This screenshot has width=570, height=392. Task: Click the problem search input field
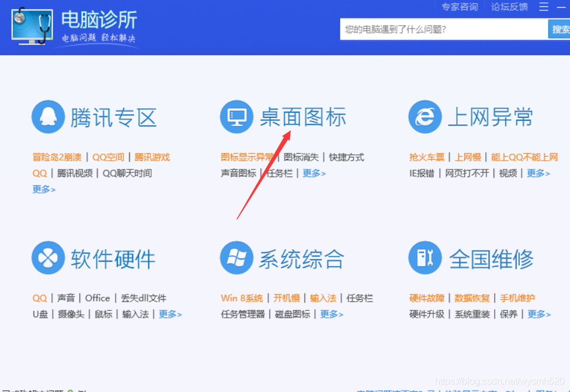(444, 29)
